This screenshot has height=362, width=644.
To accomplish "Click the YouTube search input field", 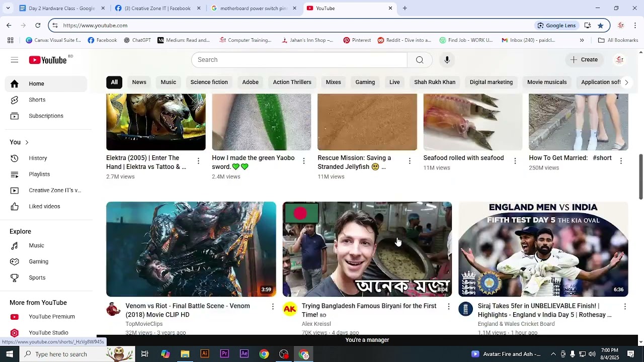I will [299, 60].
